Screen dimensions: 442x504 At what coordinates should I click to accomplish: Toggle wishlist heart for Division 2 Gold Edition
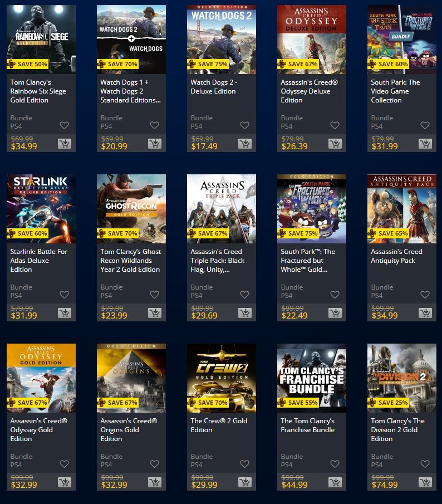tap(425, 464)
